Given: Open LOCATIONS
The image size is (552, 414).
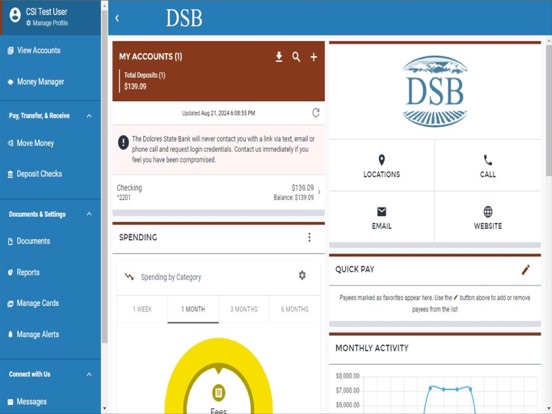Looking at the screenshot, I should pyautogui.click(x=382, y=166).
